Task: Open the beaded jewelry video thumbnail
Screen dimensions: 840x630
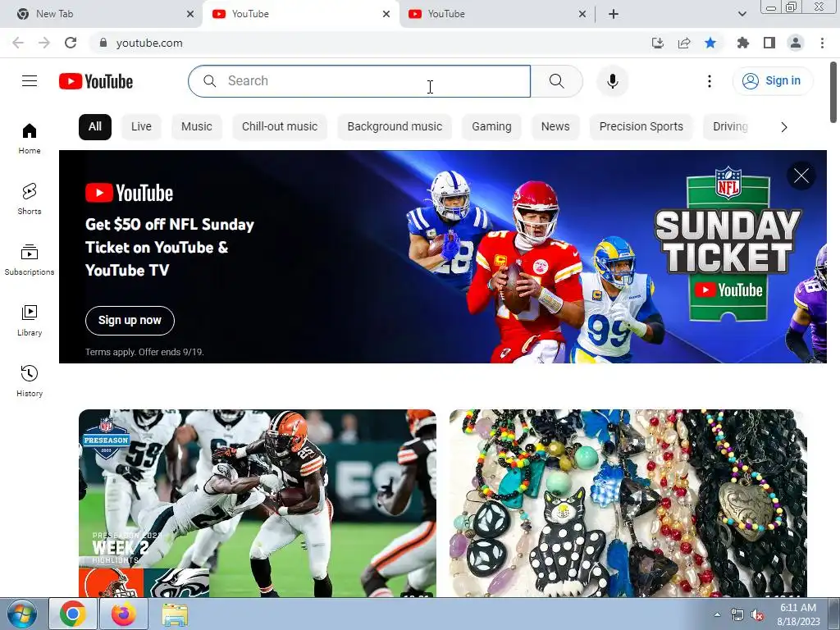Action: tap(628, 503)
